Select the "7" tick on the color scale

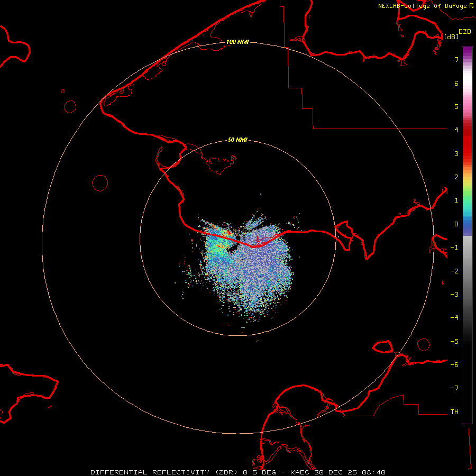[456, 59]
